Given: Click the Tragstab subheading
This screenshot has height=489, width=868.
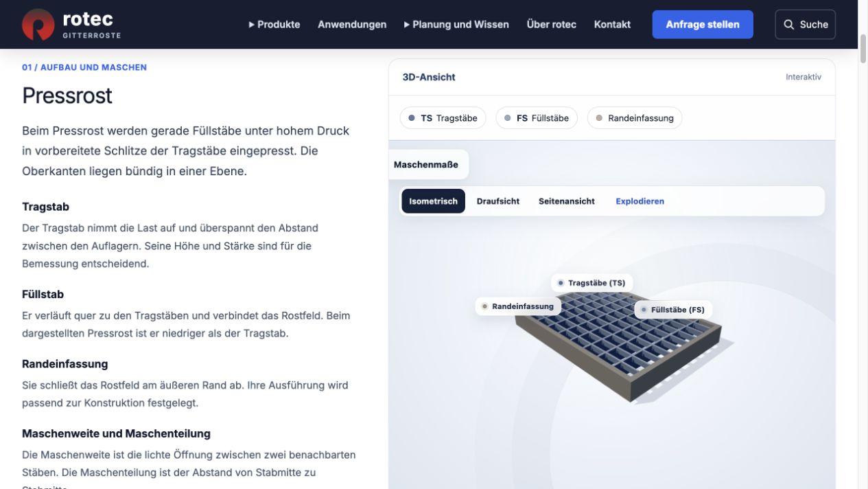Looking at the screenshot, I should [x=45, y=207].
